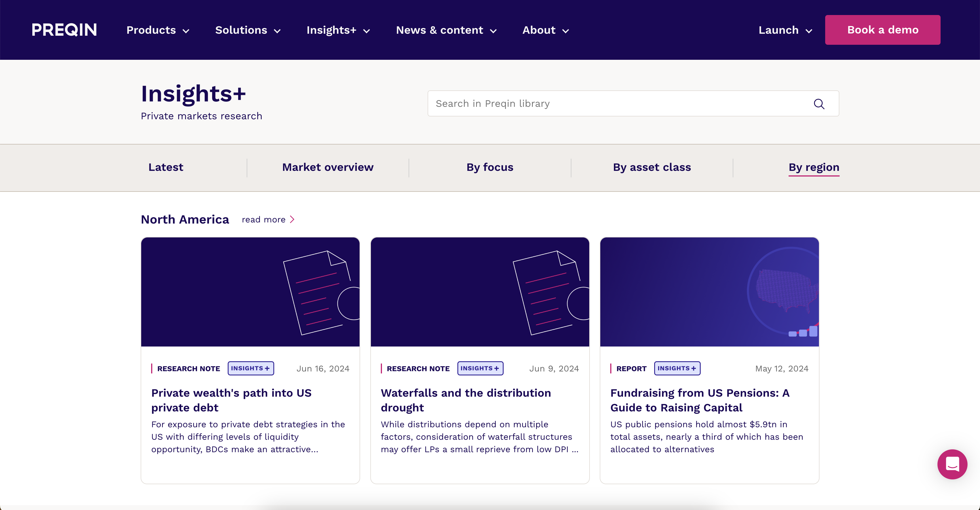Click the description starting 'While distributions depend'

pyautogui.click(x=480, y=437)
